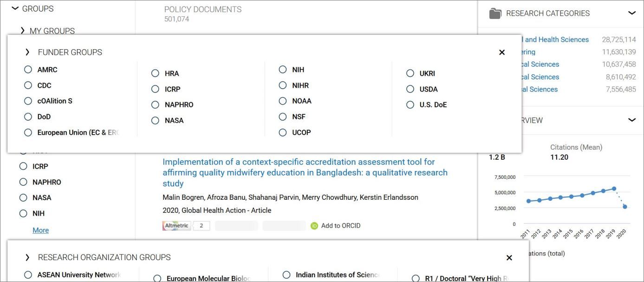Select ASEAN University Network radio button

[28, 275]
